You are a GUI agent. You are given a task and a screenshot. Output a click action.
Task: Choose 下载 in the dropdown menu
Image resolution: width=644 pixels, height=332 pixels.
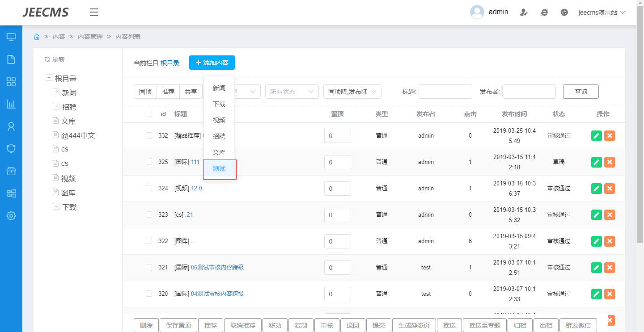tap(219, 104)
